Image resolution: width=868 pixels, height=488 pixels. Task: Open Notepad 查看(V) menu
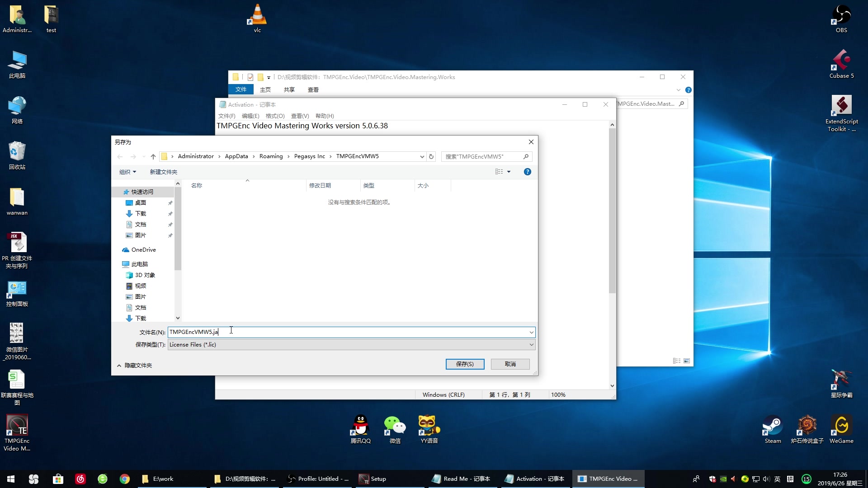tap(300, 116)
